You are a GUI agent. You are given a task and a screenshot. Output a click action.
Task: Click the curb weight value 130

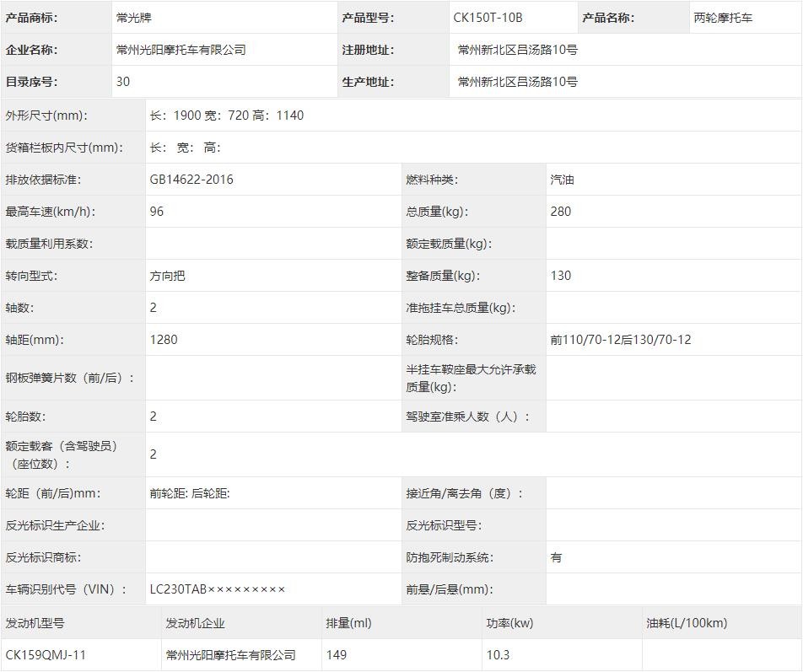pyautogui.click(x=560, y=276)
